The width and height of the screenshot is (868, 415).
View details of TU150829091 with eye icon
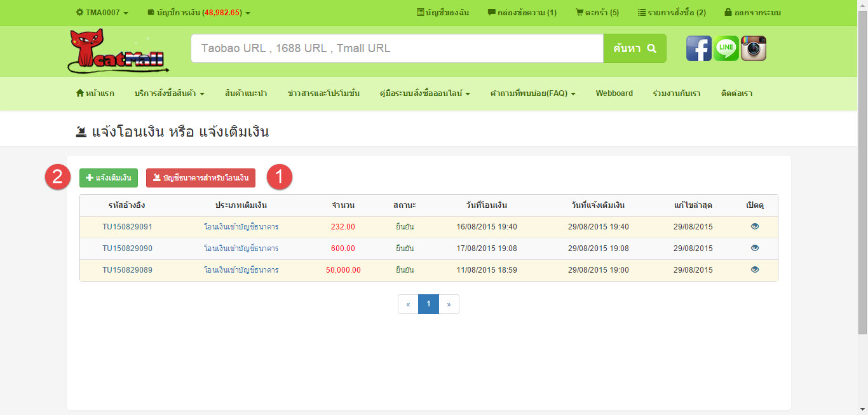tap(755, 226)
